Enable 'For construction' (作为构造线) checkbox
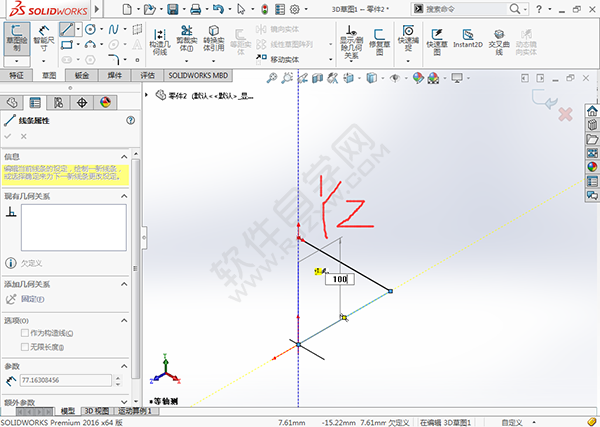600x427 pixels. click(25, 333)
